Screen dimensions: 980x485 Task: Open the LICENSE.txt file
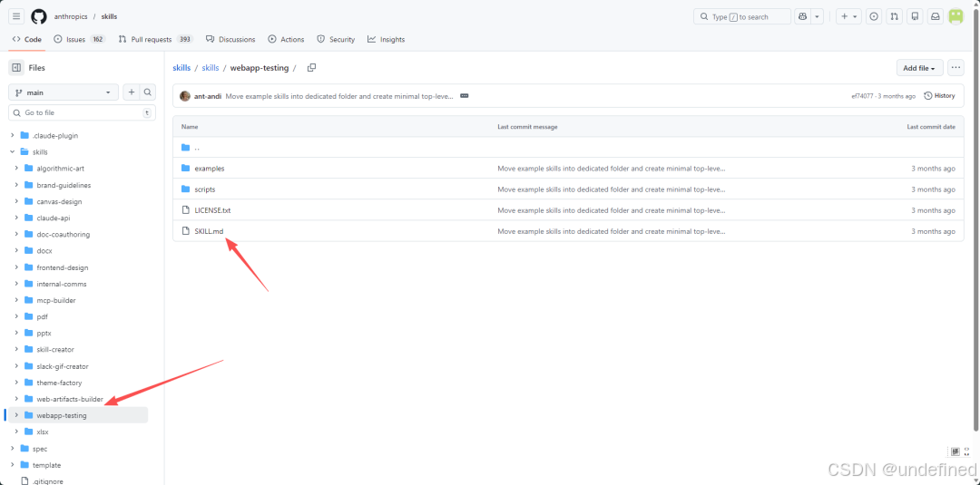coord(212,210)
